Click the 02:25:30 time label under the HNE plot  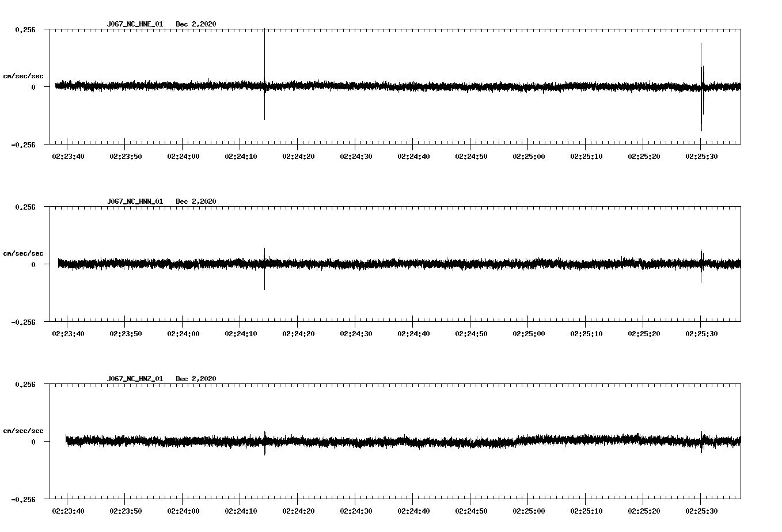(701, 155)
